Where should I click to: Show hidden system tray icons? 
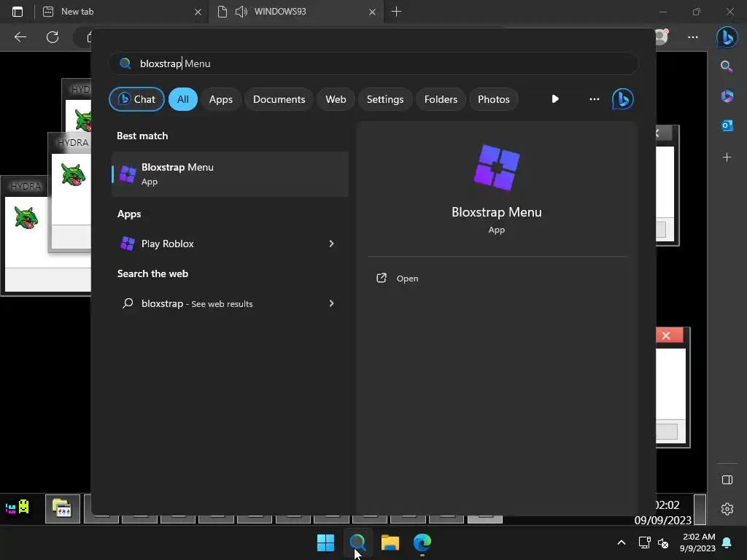click(x=622, y=542)
